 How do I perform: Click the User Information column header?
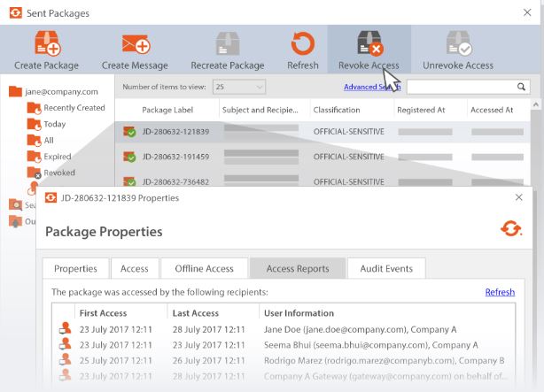coord(299,313)
